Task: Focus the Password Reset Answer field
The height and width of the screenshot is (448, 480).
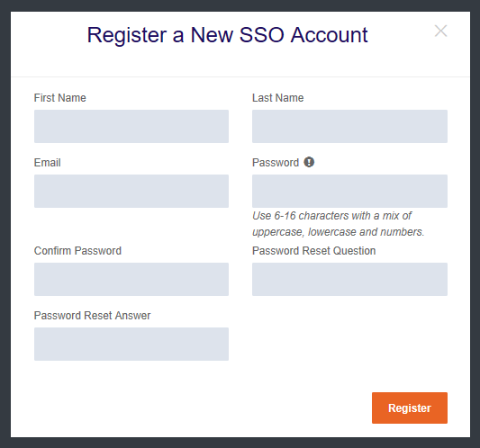Action: 131,344
